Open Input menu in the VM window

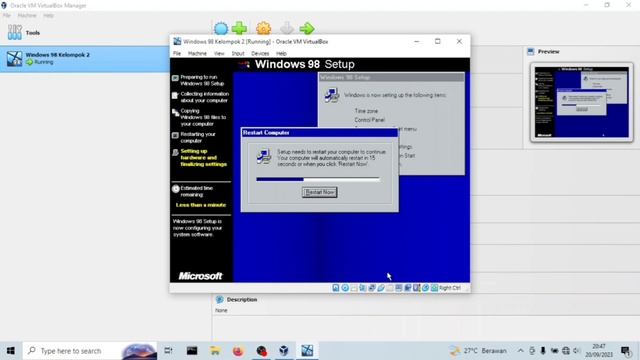pos(238,53)
